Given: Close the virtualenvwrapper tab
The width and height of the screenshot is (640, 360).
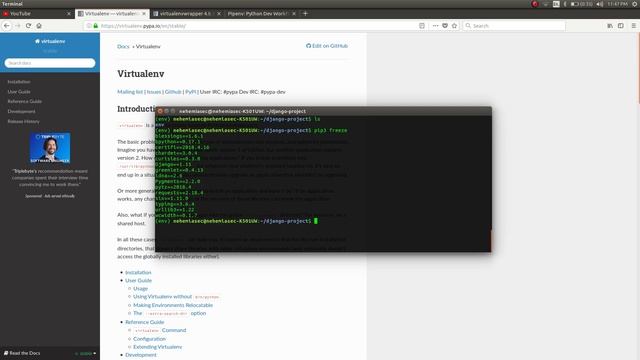Looking at the screenshot, I should point(219,13).
